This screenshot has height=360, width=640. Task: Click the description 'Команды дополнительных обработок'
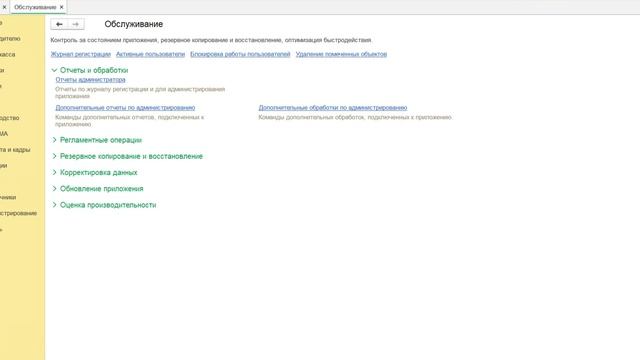coord(311,117)
